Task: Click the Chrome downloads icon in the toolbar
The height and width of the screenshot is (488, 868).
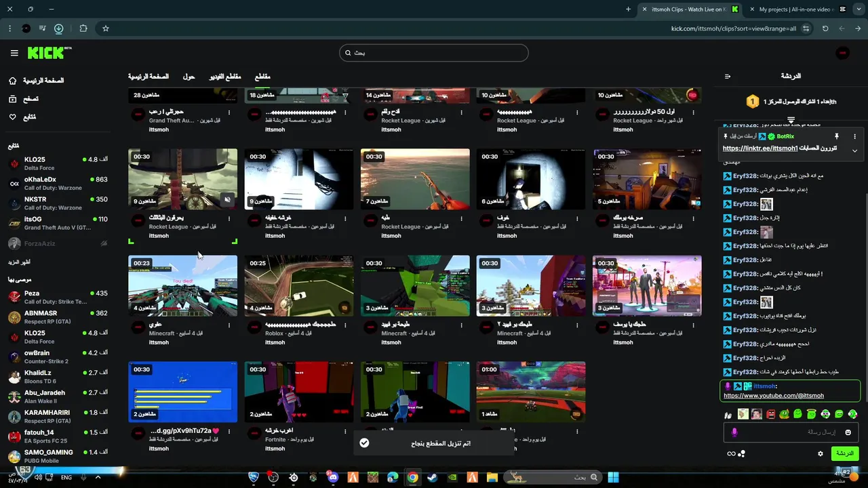Action: tap(59, 28)
